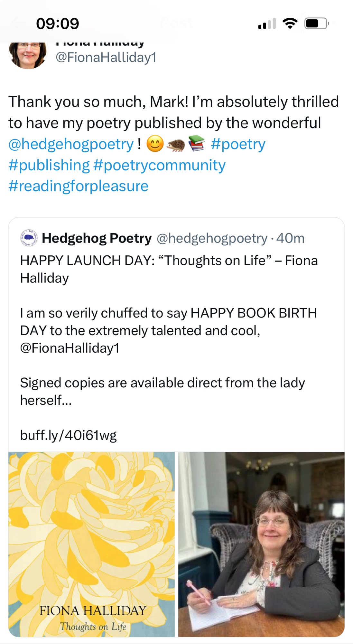Open the #publishing hashtag

pos(49,165)
